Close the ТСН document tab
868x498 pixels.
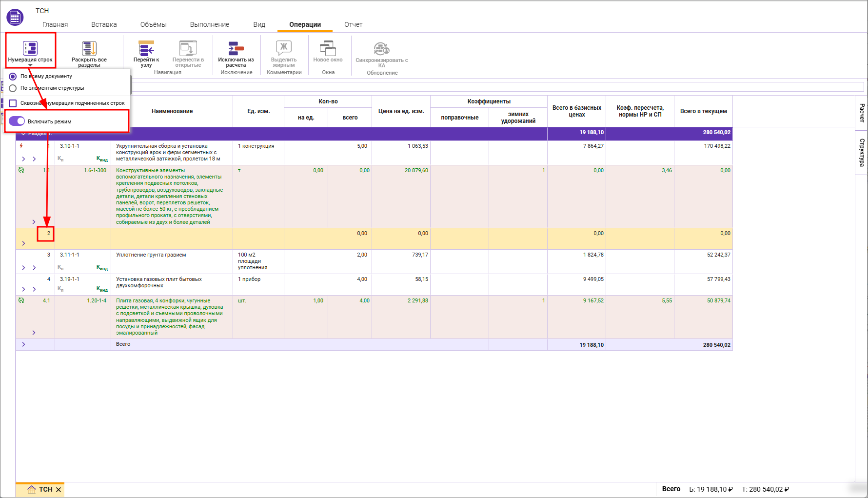point(59,490)
